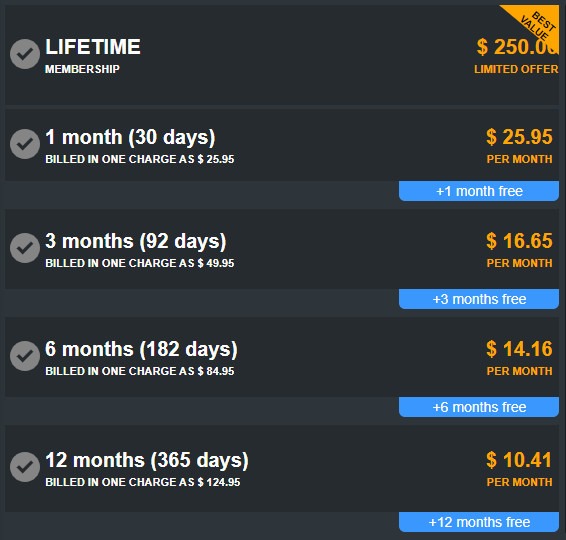Click the 1 month (30 days) title
566x540 pixels.
[130, 138]
